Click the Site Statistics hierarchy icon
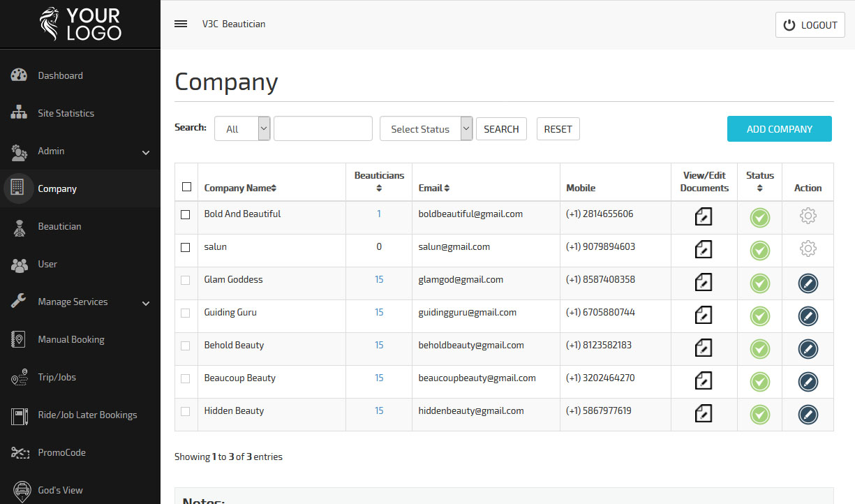Screen dimensions: 855x504 (19, 113)
